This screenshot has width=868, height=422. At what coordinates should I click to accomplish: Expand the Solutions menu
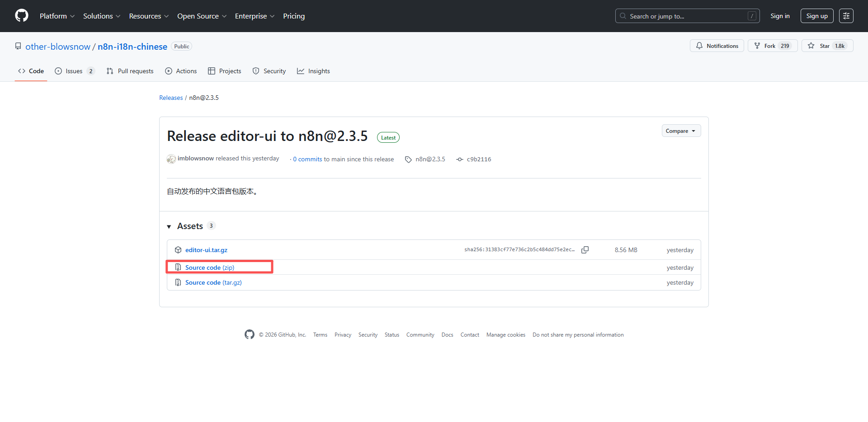click(x=102, y=16)
